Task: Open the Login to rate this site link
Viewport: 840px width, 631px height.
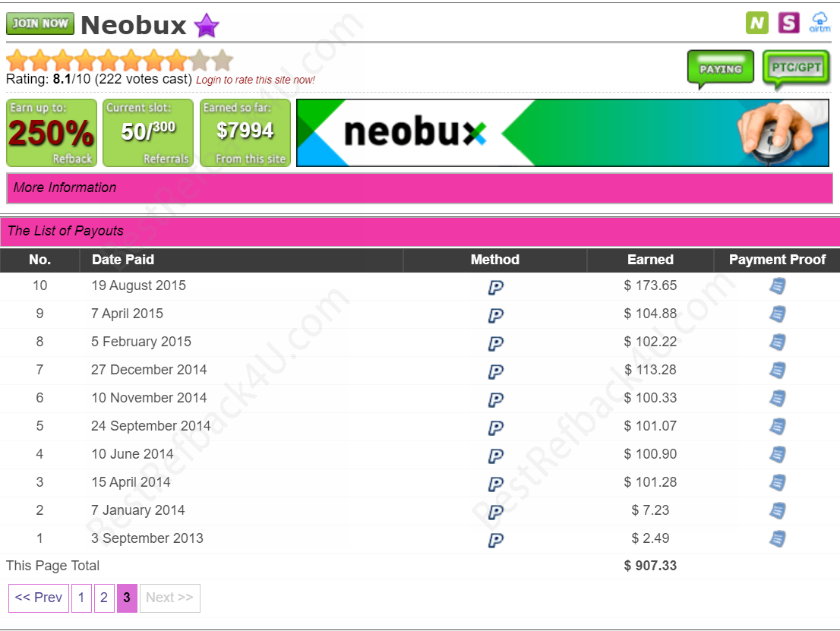Action: (x=255, y=80)
